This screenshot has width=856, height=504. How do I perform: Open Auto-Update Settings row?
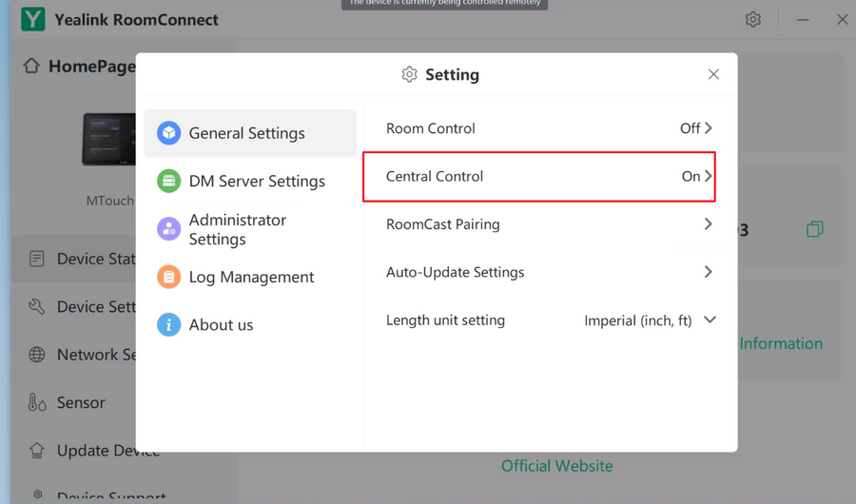coord(551,272)
